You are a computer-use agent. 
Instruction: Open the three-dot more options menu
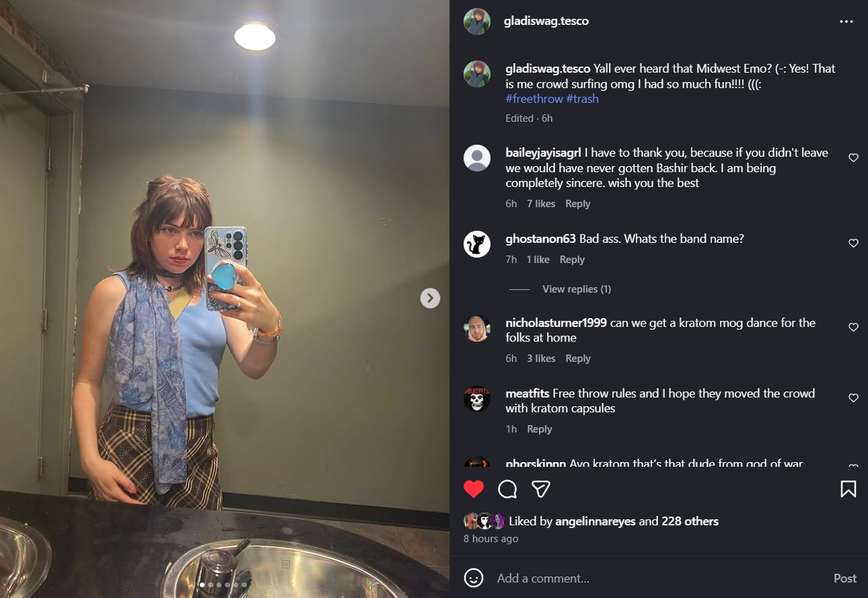[x=846, y=22]
